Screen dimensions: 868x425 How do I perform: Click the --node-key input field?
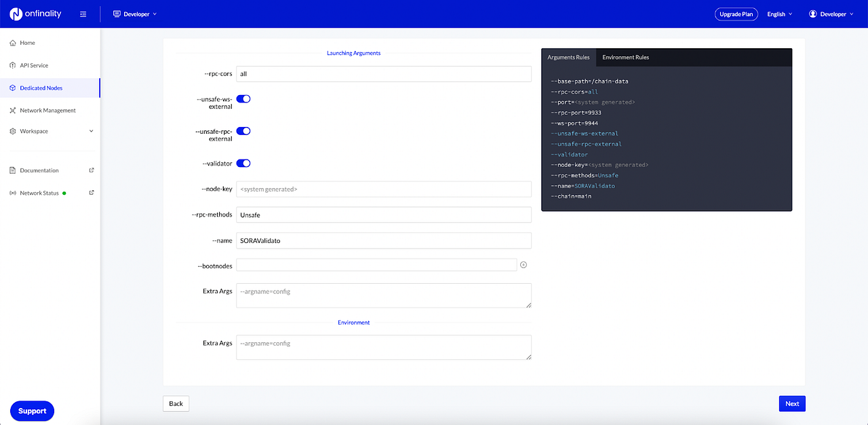(x=384, y=189)
